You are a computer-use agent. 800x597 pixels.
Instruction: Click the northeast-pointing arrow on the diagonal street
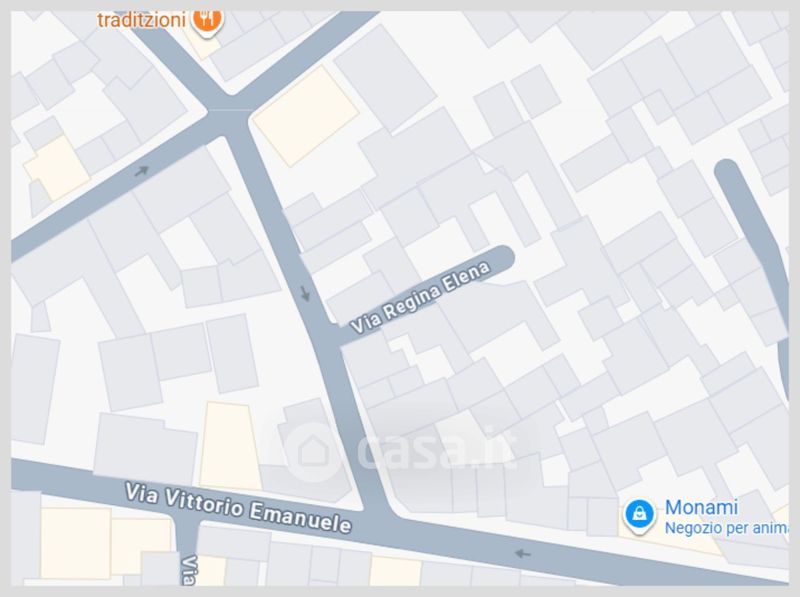pos(141,171)
